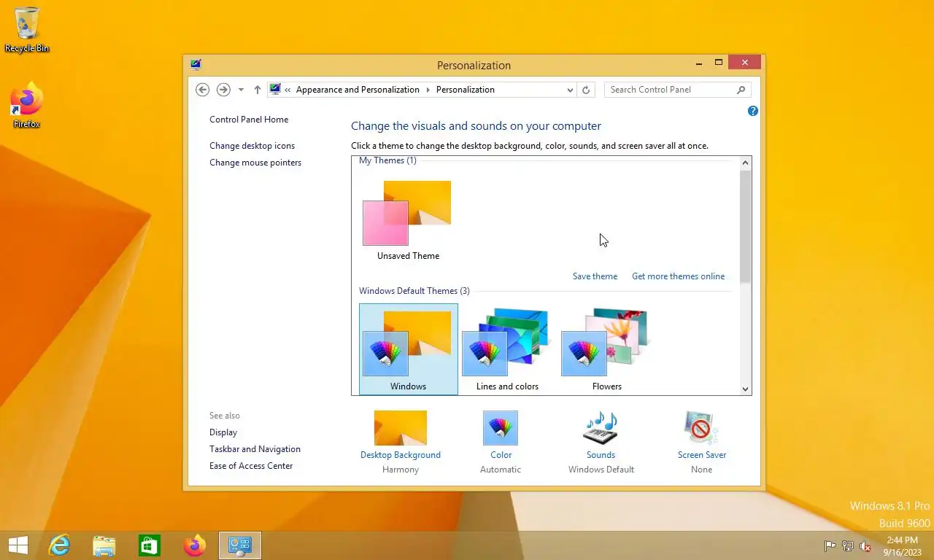The height and width of the screenshot is (560, 934).
Task: Click the Save theme link
Action: point(595,276)
